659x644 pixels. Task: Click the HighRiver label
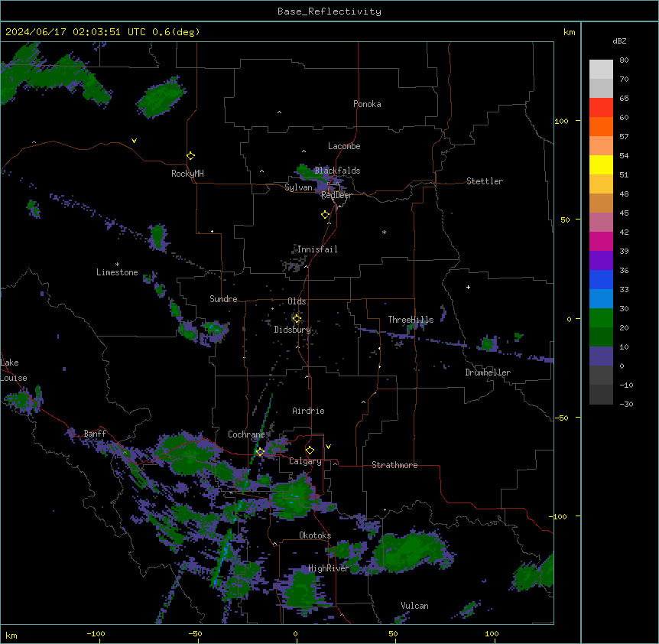[x=329, y=568]
